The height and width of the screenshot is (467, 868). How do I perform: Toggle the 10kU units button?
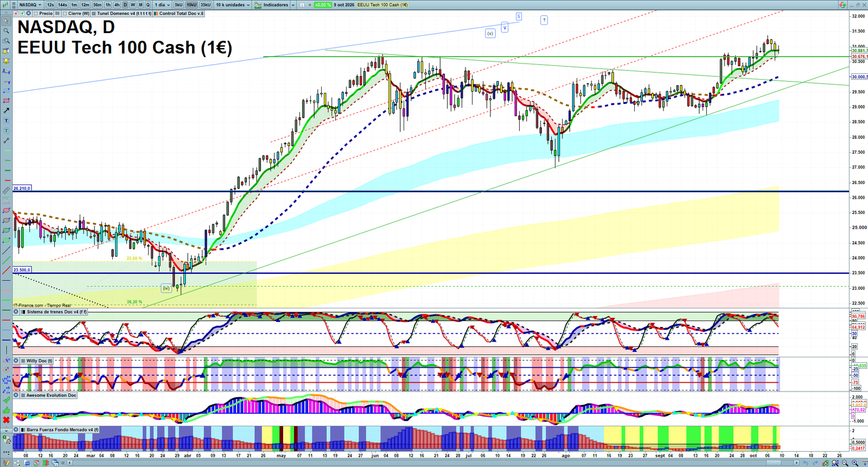coord(192,5)
